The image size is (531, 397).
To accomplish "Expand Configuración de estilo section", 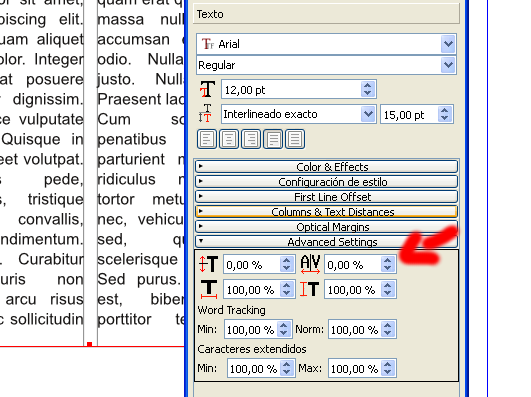I will (326, 182).
